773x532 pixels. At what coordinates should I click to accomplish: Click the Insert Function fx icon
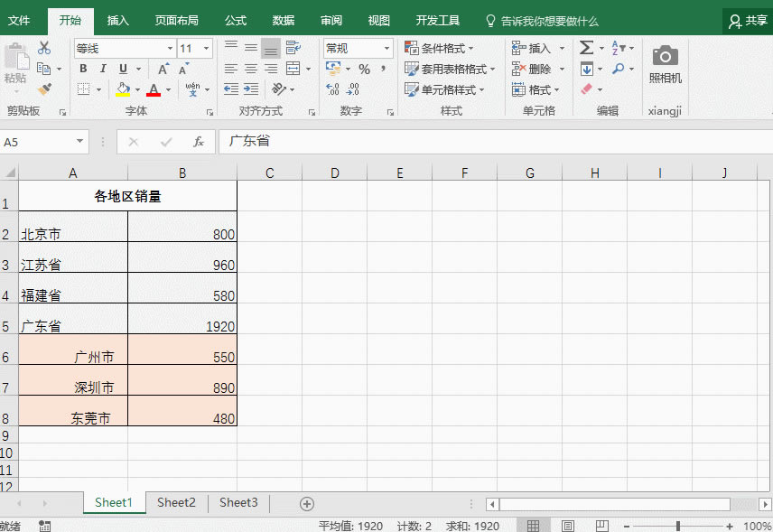pyautogui.click(x=199, y=142)
